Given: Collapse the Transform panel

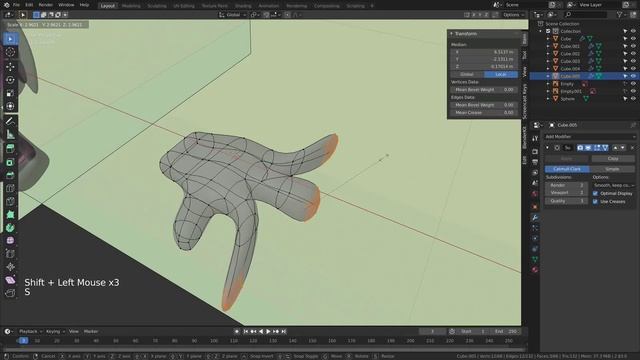Looking at the screenshot, I should [451, 33].
